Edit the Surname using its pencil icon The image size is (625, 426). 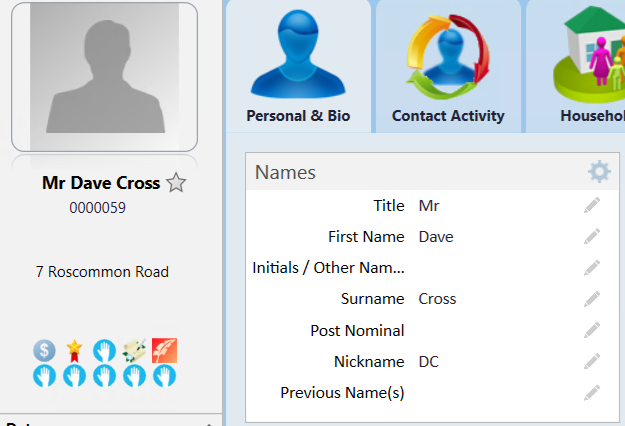pyautogui.click(x=592, y=299)
